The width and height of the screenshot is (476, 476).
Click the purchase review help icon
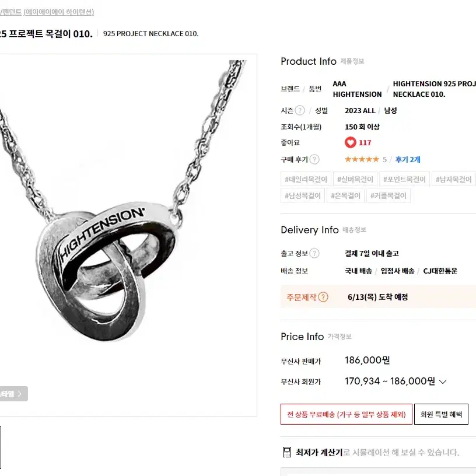(x=314, y=159)
